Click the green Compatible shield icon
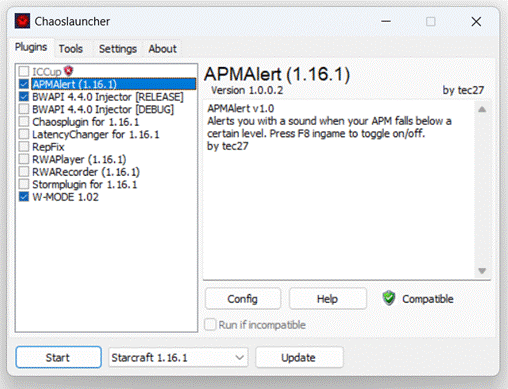Image resolution: width=508 pixels, height=389 pixels. [x=389, y=298]
